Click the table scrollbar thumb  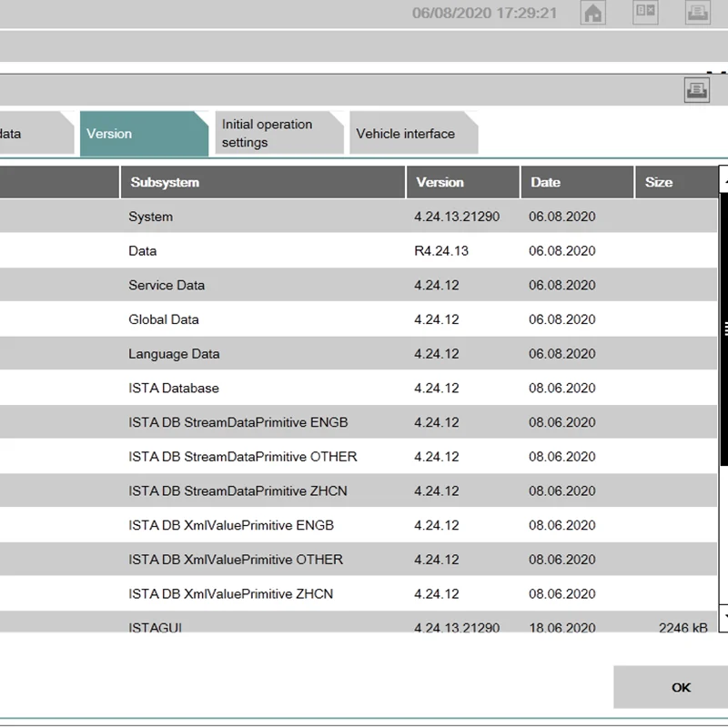[x=723, y=329]
